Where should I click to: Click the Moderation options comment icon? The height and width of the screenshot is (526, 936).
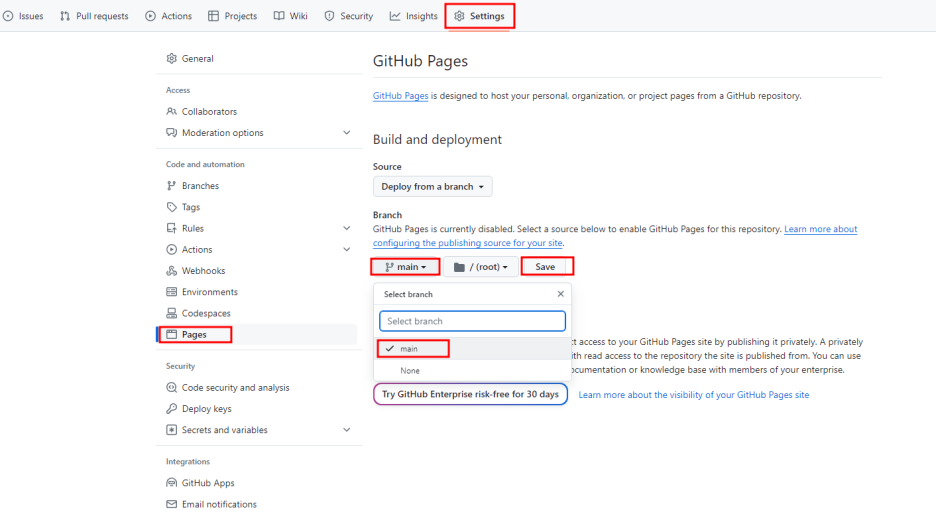172,133
